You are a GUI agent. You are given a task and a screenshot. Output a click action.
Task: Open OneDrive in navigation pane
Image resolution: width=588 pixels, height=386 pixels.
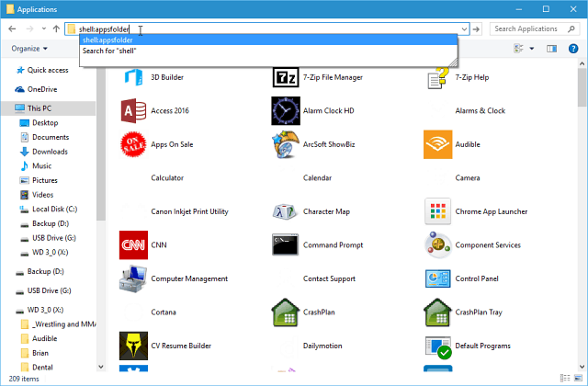[x=37, y=89]
